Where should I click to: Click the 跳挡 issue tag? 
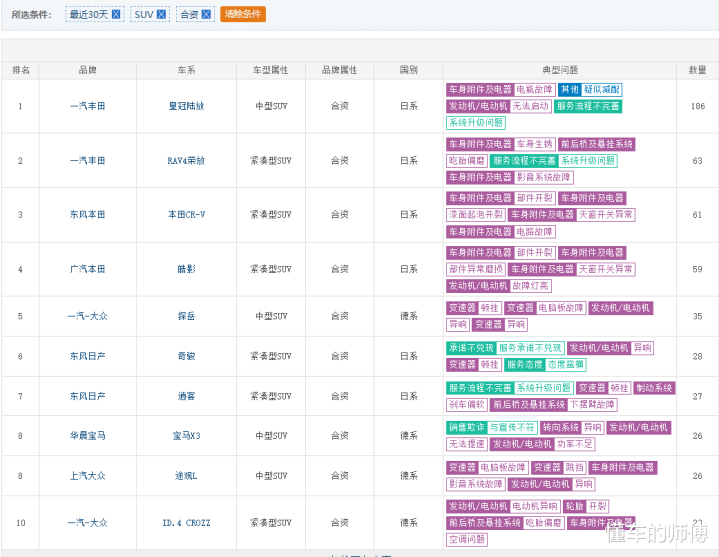pyautogui.click(x=575, y=468)
